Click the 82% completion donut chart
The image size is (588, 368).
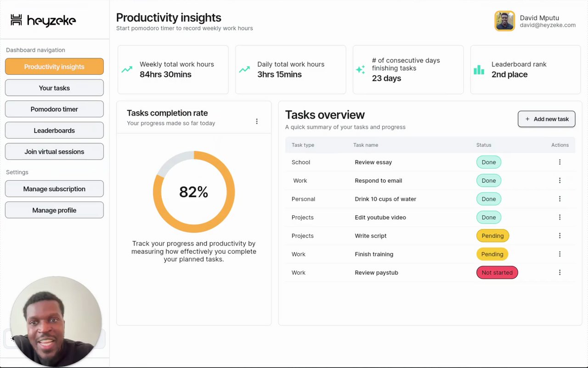coord(194,192)
